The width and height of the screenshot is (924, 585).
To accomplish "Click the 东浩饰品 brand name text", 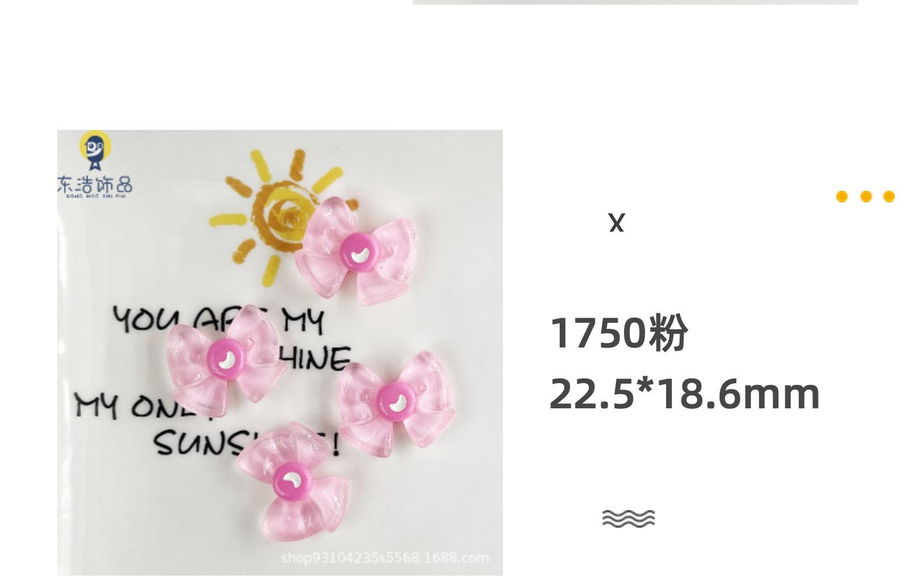I will click(x=95, y=185).
